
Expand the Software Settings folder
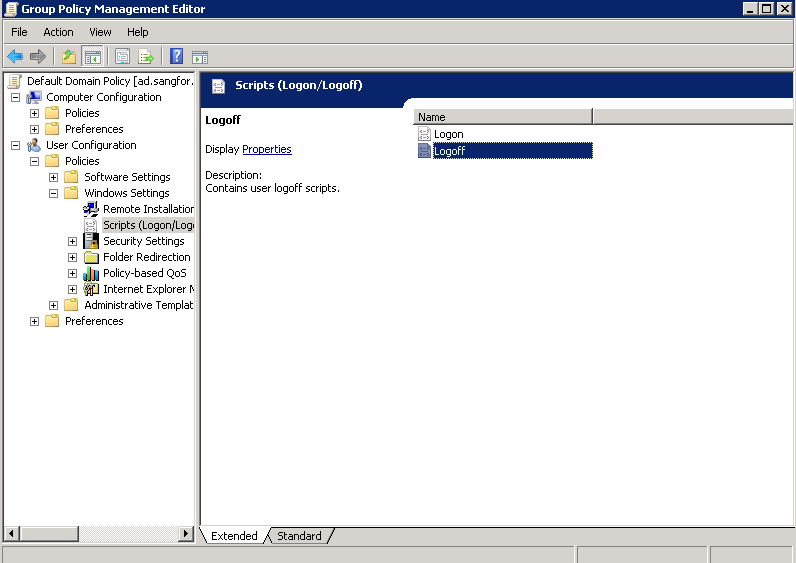(x=53, y=177)
